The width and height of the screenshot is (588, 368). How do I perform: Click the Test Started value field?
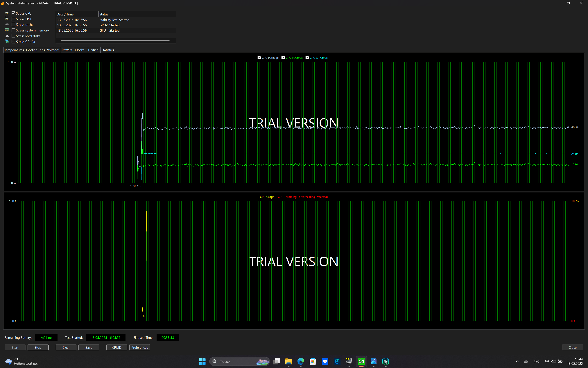(x=106, y=337)
